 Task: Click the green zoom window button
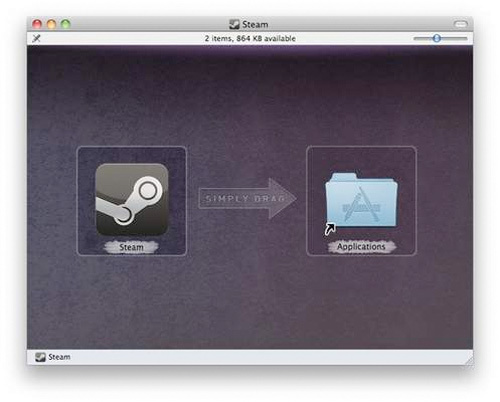click(x=66, y=24)
